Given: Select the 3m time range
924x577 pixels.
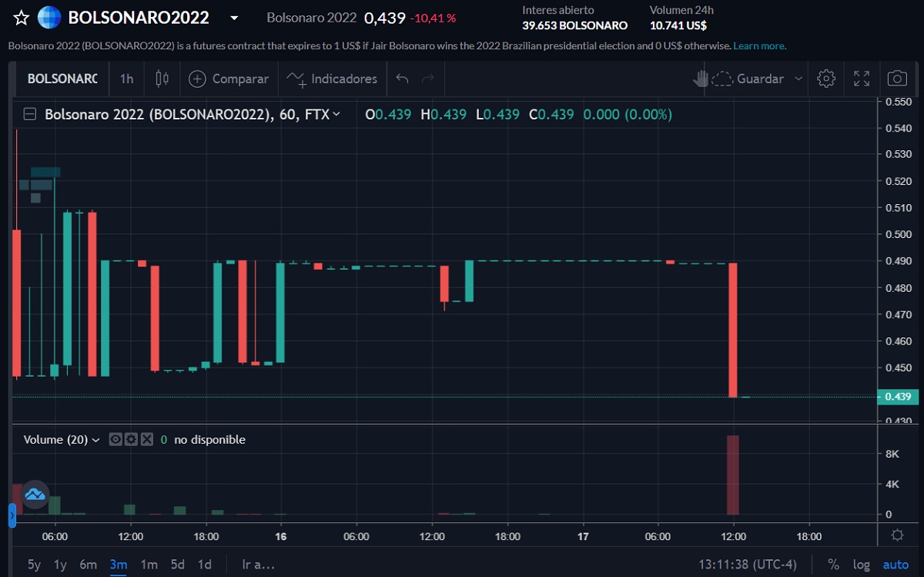Looking at the screenshot, I should click(118, 564).
